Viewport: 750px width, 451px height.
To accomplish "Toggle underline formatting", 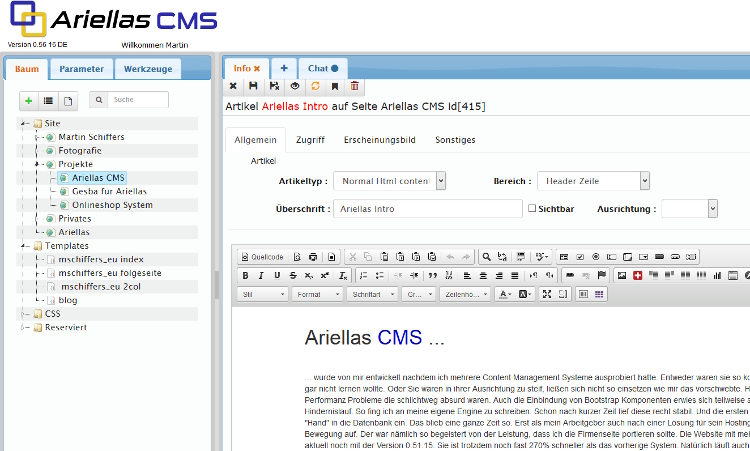I will click(277, 275).
